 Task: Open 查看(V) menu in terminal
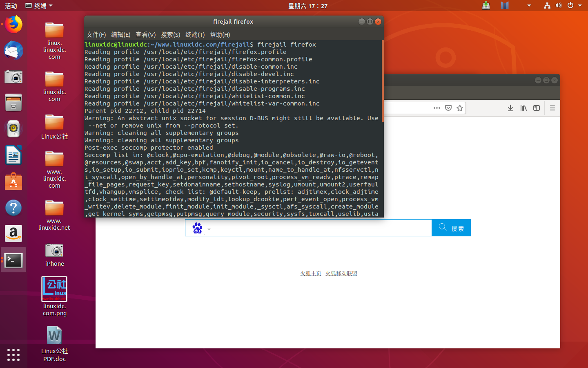(x=146, y=35)
